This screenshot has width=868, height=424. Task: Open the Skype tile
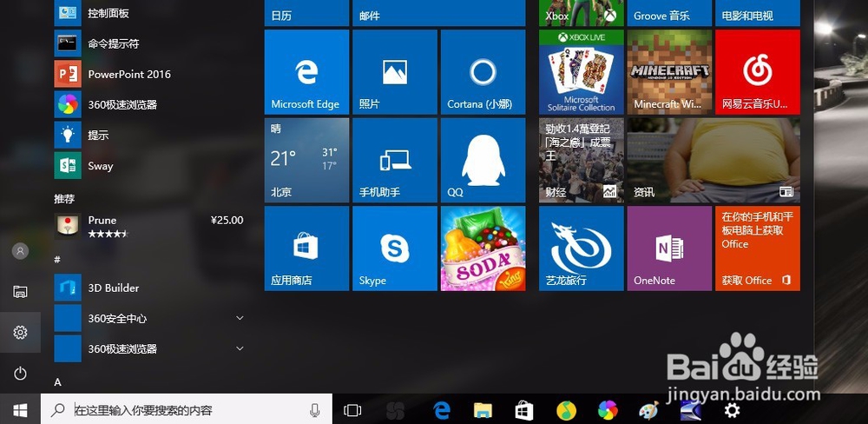(395, 248)
